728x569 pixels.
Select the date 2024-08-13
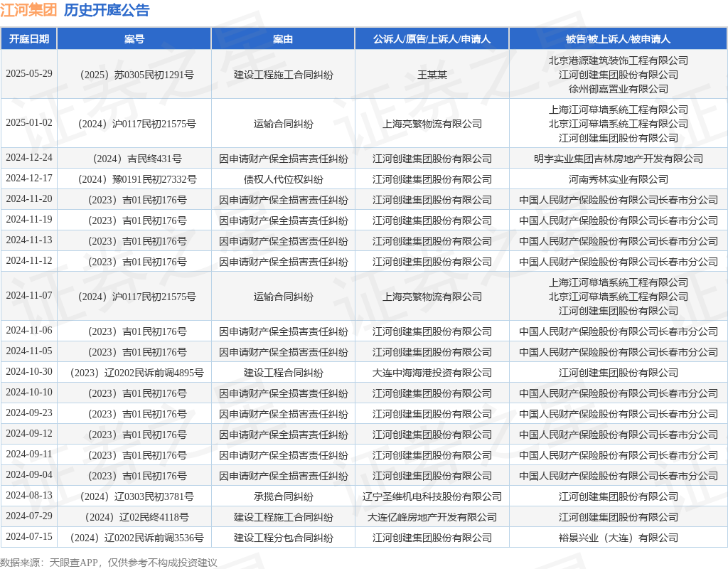coord(28,495)
